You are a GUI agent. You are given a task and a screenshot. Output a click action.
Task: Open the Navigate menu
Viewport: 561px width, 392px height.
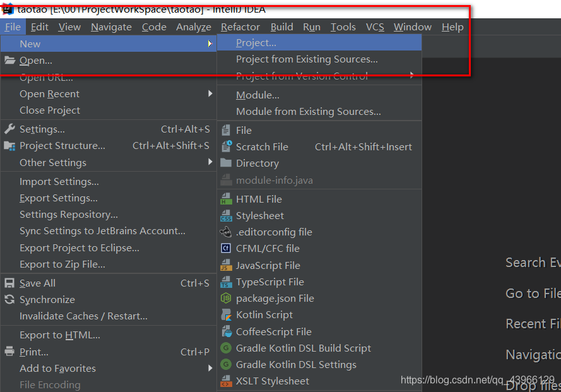[111, 27]
